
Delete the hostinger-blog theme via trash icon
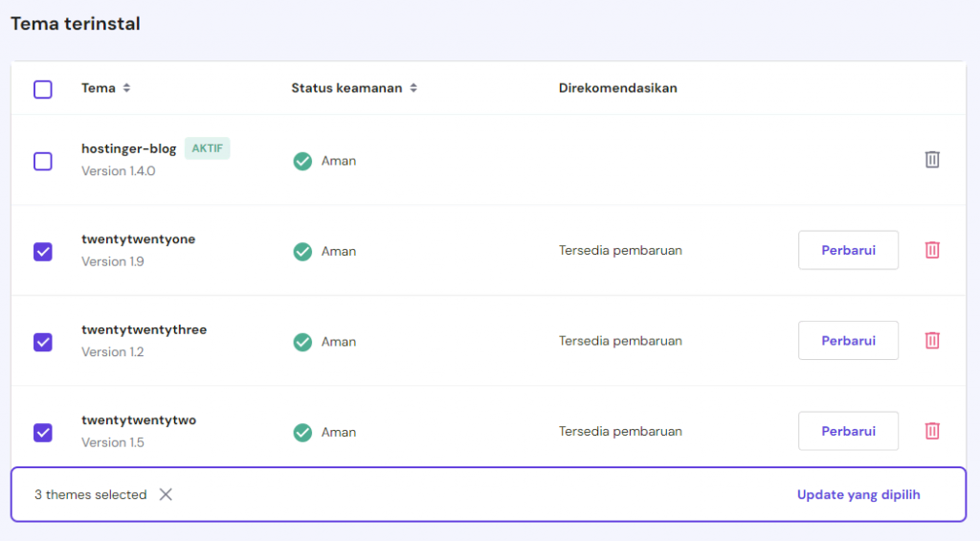click(932, 160)
